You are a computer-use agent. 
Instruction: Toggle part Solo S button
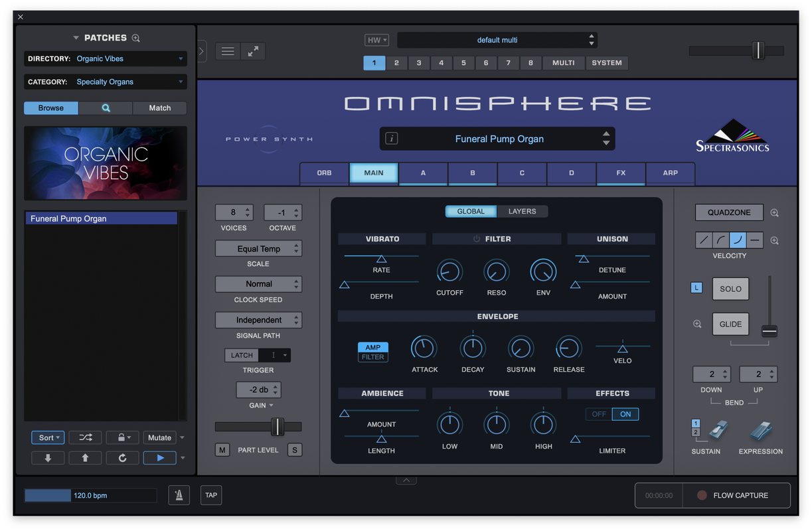click(294, 450)
